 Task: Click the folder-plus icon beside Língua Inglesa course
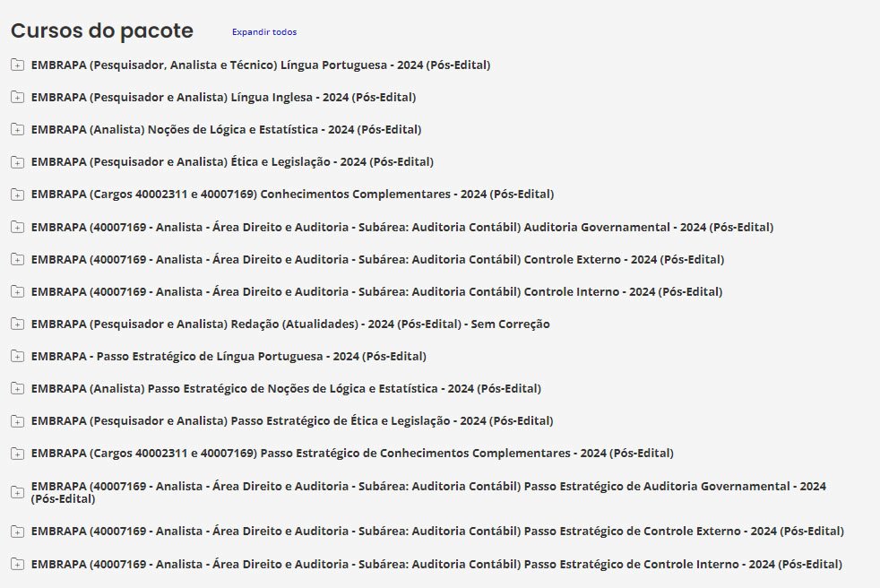point(17,97)
